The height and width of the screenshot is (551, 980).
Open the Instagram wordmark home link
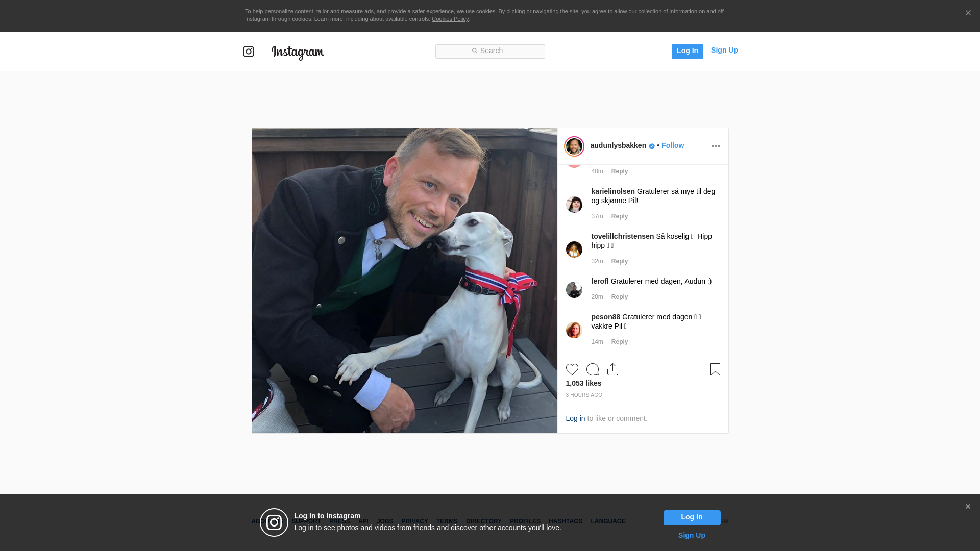[298, 53]
